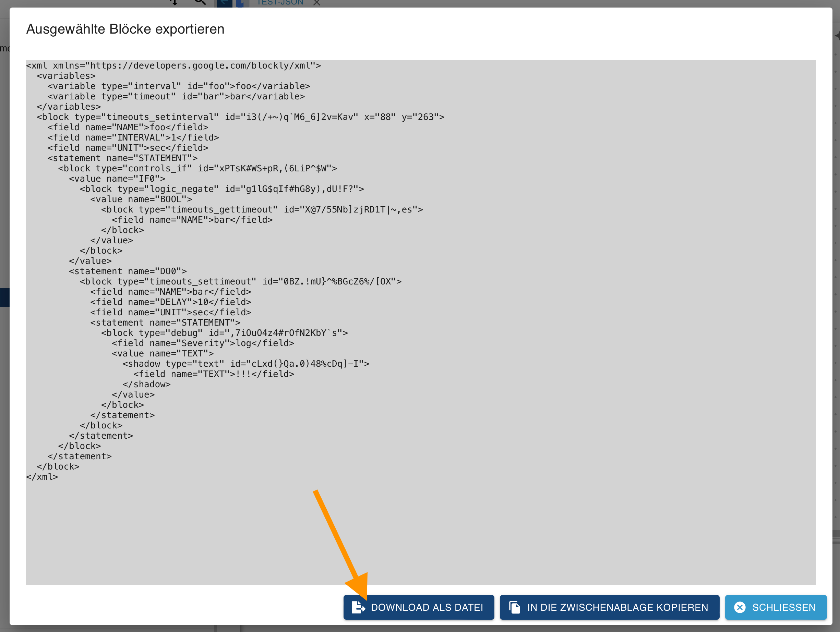Click the xml xmlns opening line
Viewport: 840px width, 632px height.
coord(173,66)
